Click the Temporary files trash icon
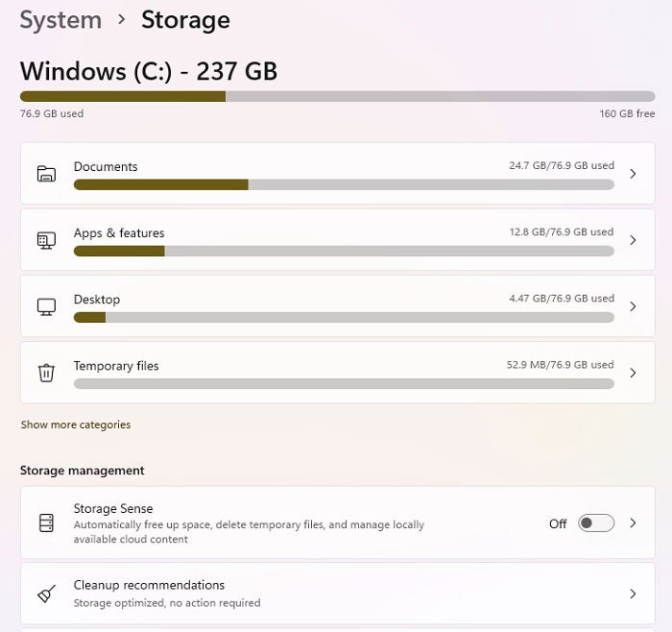The width and height of the screenshot is (672, 632). [x=46, y=373]
